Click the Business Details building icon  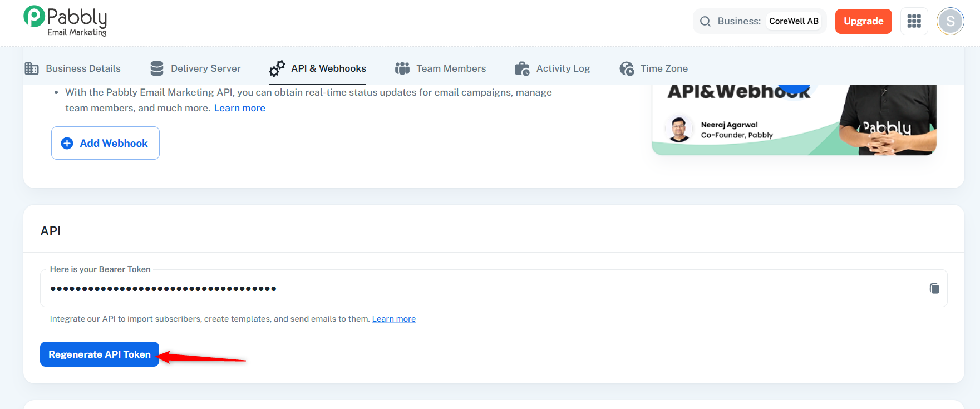(x=32, y=68)
